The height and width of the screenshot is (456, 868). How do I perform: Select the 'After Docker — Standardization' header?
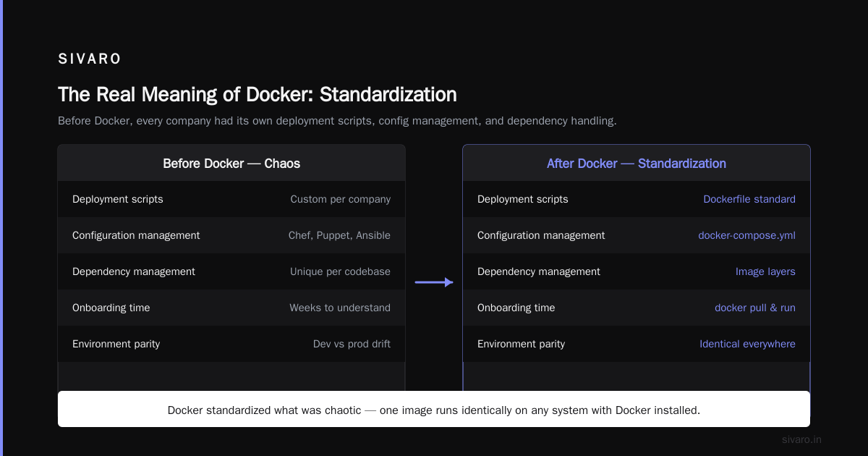pos(637,164)
